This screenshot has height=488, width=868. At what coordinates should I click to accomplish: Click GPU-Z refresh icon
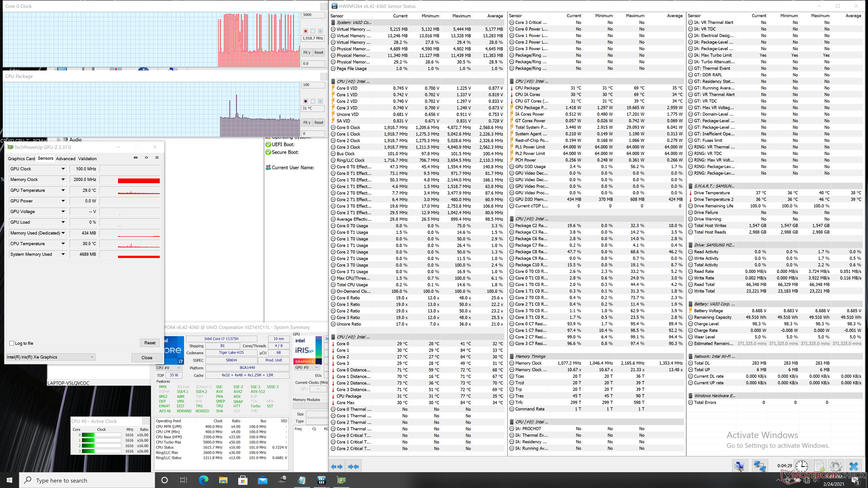pos(146,158)
